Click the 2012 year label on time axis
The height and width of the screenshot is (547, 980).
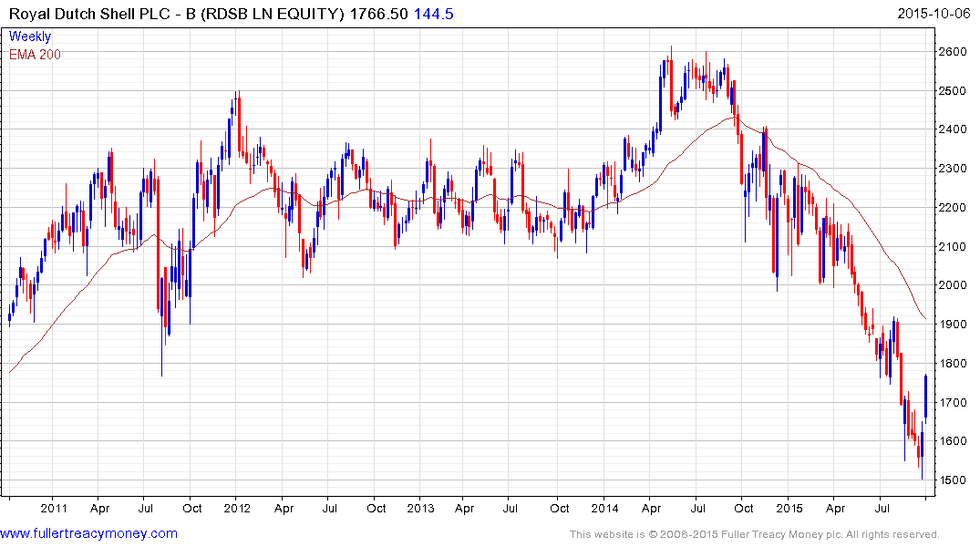tap(237, 508)
